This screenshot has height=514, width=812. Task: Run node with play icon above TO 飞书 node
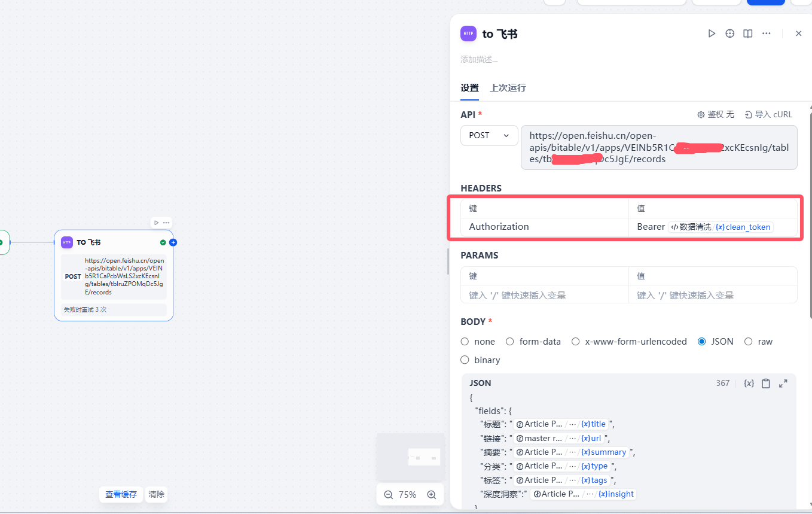point(157,223)
